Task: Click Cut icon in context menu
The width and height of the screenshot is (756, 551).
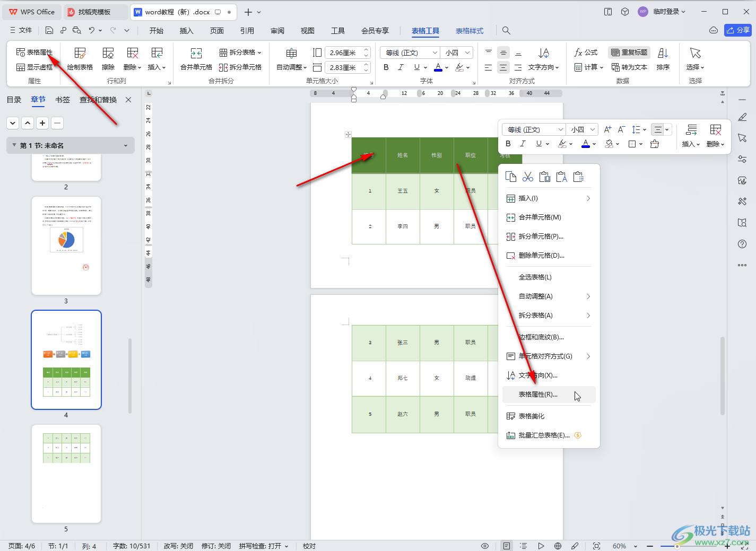Action: [x=528, y=177]
